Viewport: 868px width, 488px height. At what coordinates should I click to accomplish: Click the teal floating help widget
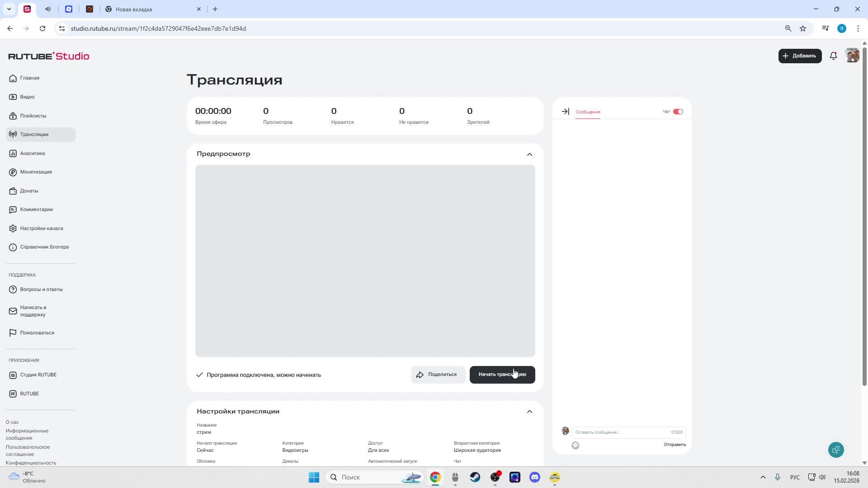tap(836, 450)
